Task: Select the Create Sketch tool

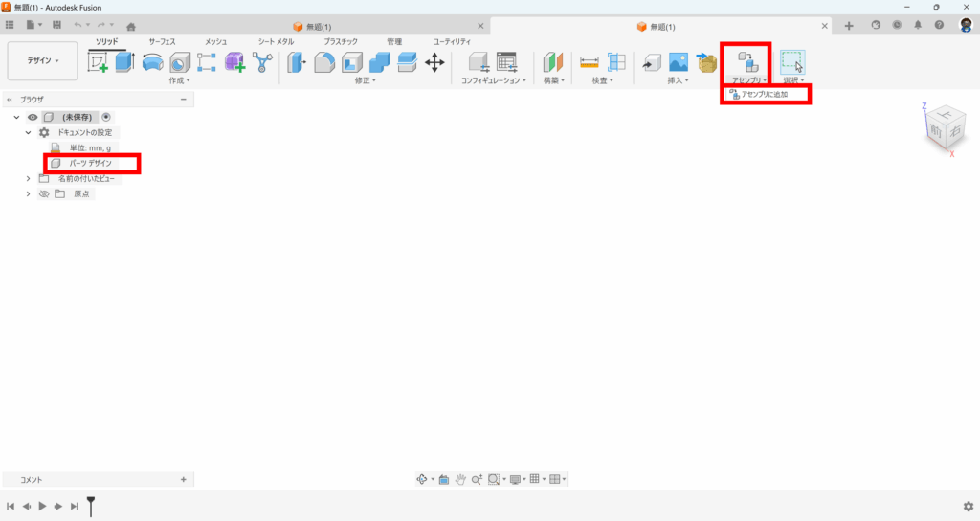Action: (x=98, y=62)
